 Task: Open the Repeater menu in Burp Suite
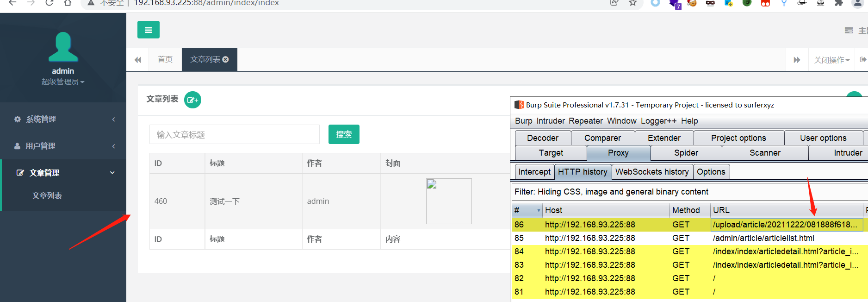(586, 121)
